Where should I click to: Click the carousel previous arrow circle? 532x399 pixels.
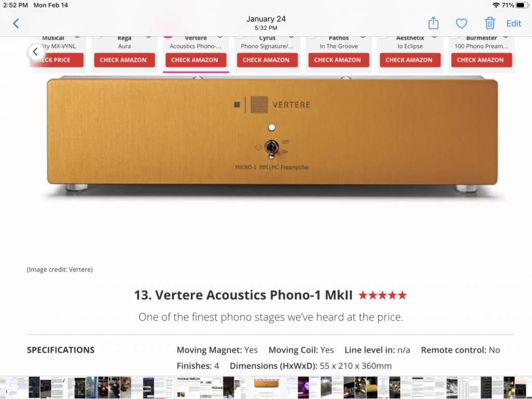click(36, 52)
